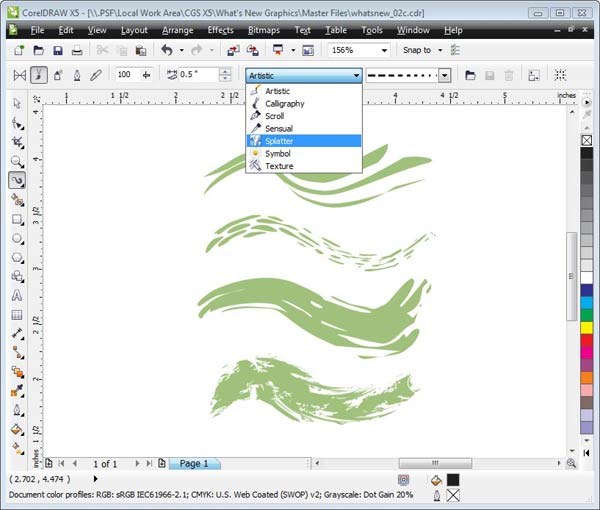Click the Save icon in toolbar
This screenshot has height=510, width=600.
[x=58, y=50]
